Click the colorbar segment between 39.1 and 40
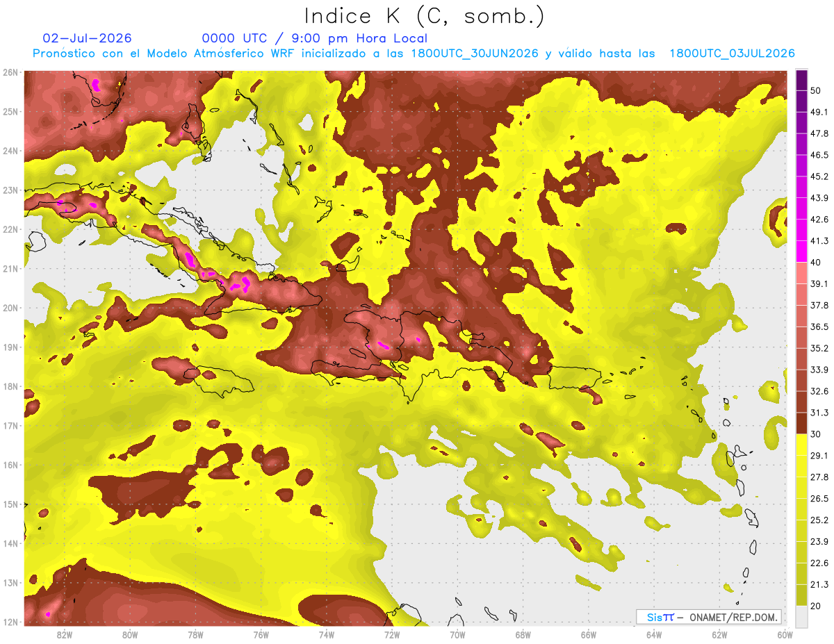Screen dimensions: 834x644 (x=802, y=273)
